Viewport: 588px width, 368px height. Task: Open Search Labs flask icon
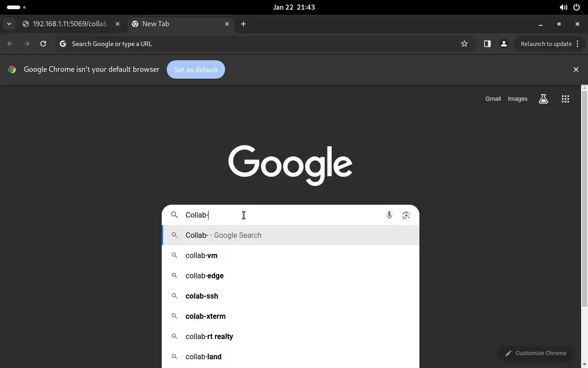543,99
